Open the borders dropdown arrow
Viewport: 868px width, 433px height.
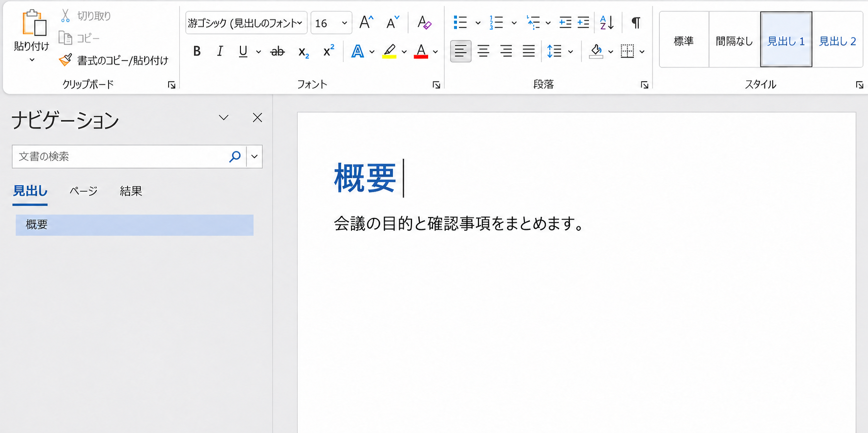pyautogui.click(x=642, y=51)
